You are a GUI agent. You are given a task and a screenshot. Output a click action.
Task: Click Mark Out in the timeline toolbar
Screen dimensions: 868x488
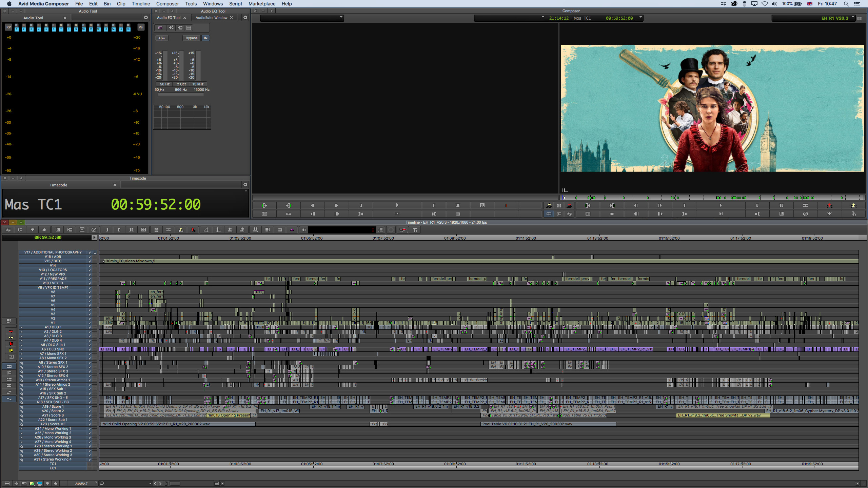coord(119,230)
